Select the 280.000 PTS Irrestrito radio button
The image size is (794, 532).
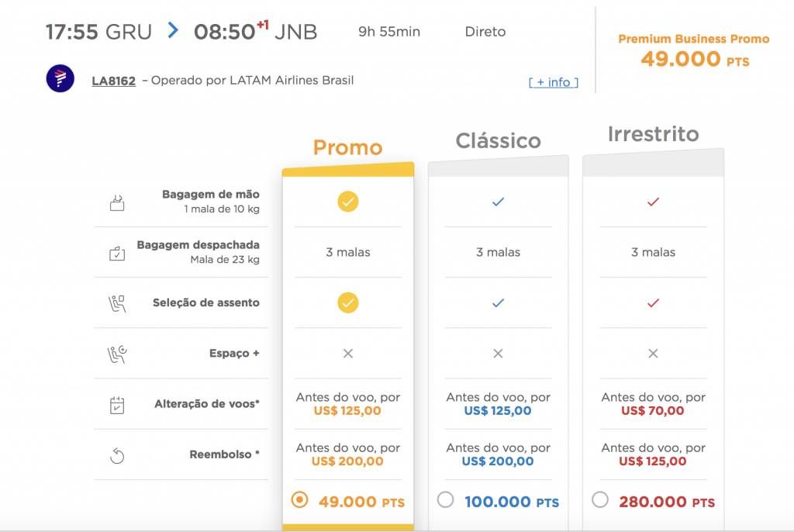(x=600, y=500)
